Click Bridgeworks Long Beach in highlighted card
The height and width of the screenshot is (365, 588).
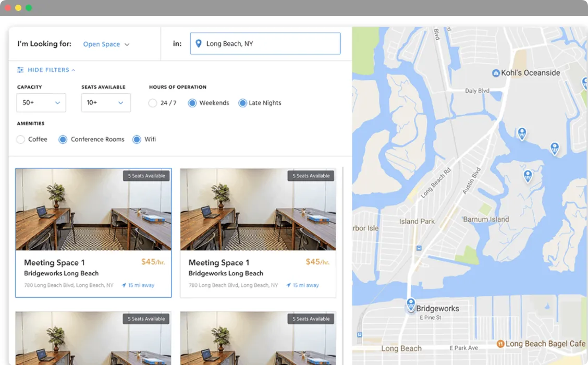point(61,273)
